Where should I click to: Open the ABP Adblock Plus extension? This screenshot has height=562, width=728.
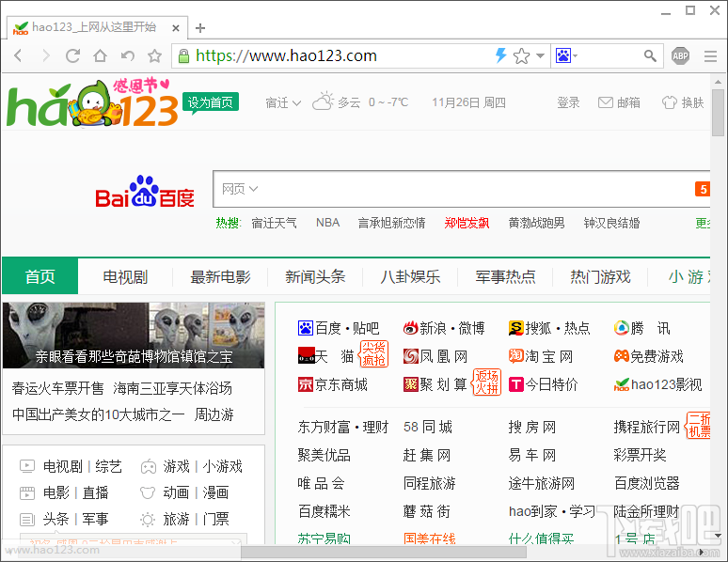[x=680, y=56]
